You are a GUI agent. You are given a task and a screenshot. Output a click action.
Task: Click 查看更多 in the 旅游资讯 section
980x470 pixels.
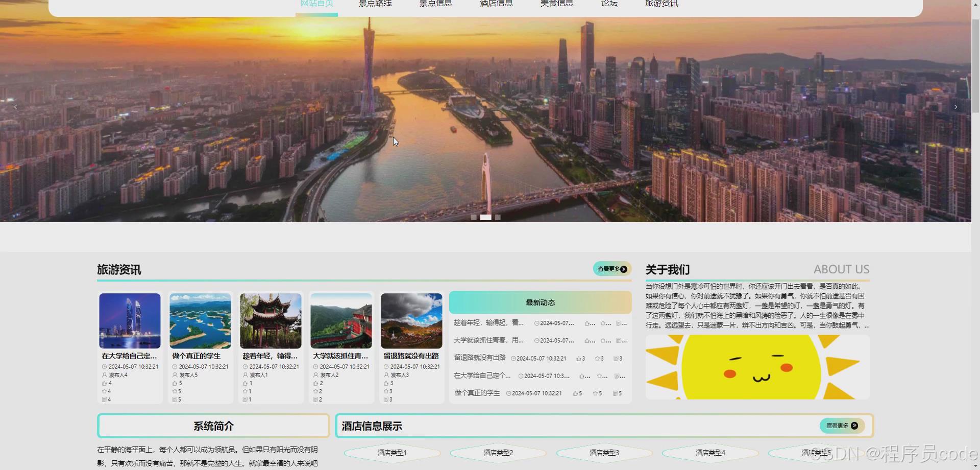pos(611,269)
